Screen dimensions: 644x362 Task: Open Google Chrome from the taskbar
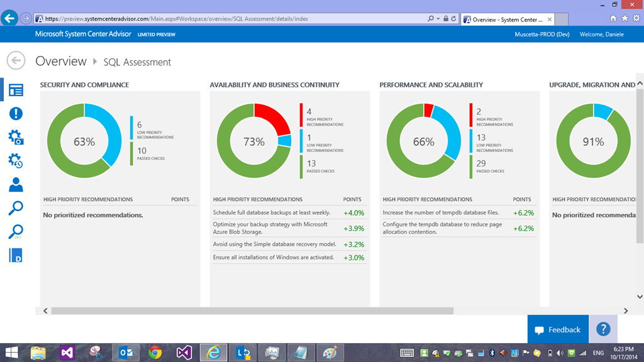pos(155,353)
